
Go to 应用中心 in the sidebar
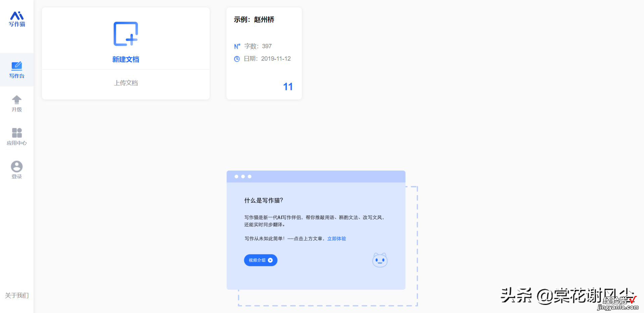click(17, 137)
